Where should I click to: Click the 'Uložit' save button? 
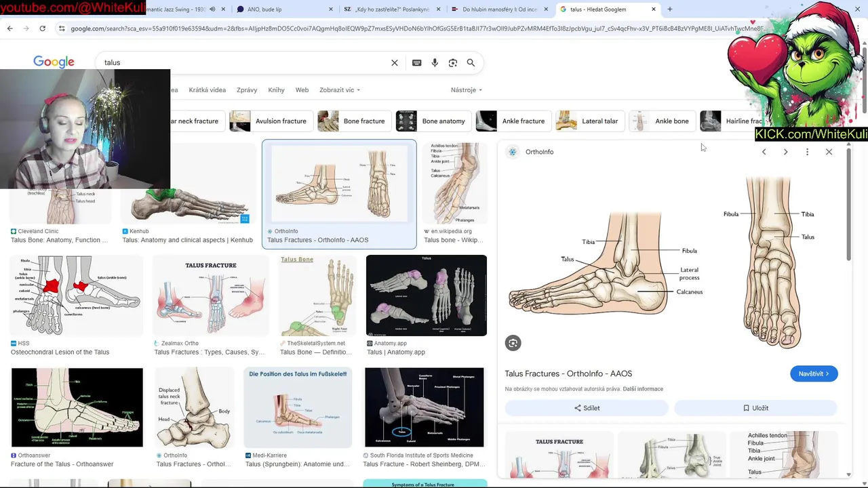(x=755, y=408)
